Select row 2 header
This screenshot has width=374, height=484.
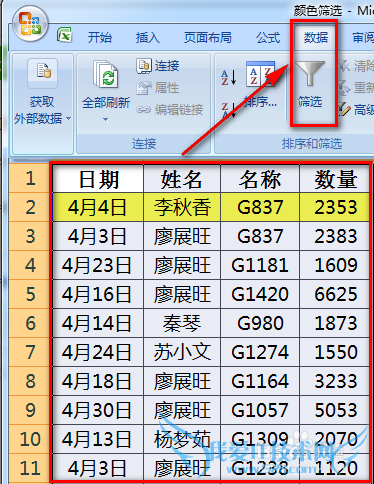click(30, 207)
